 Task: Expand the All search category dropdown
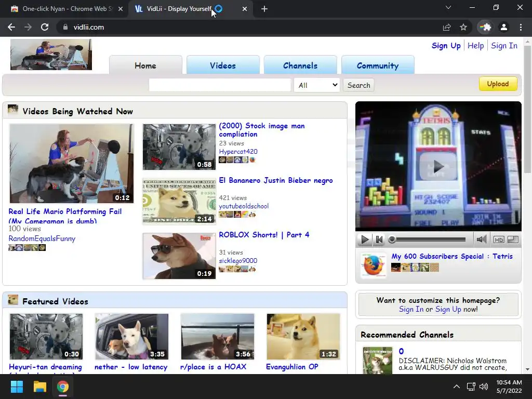(x=317, y=85)
